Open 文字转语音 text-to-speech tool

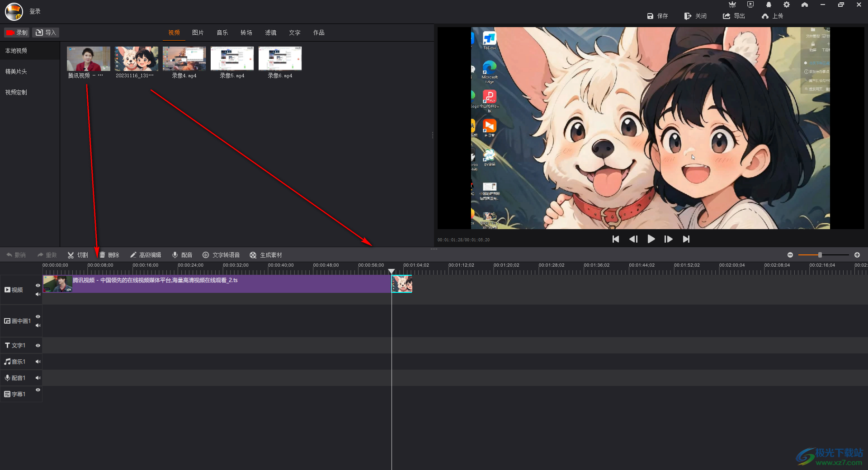pyautogui.click(x=221, y=255)
